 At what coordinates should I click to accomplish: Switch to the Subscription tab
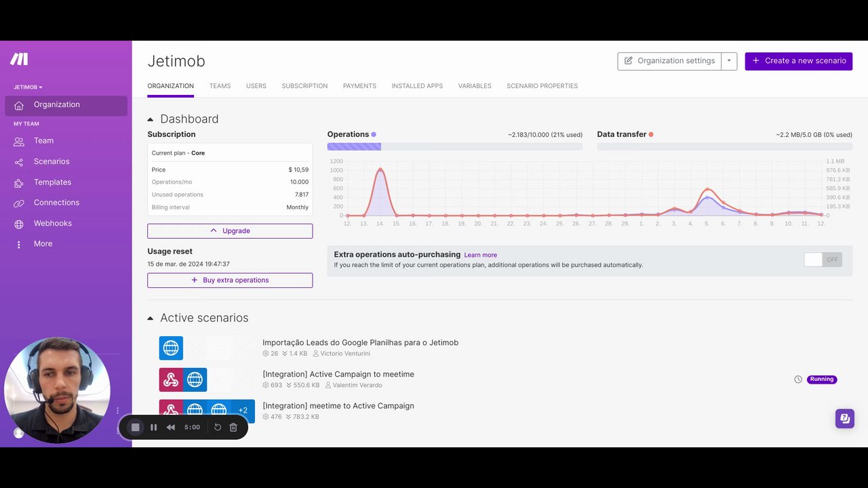pos(304,86)
